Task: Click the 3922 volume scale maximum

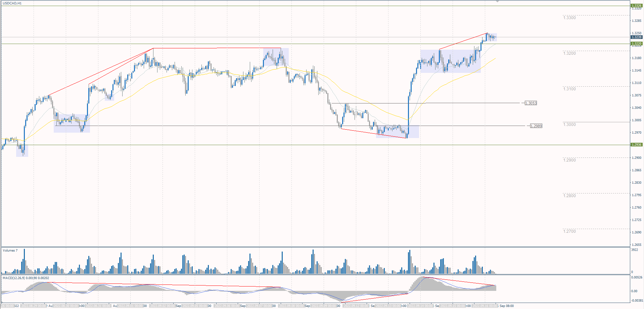Action: (635, 250)
